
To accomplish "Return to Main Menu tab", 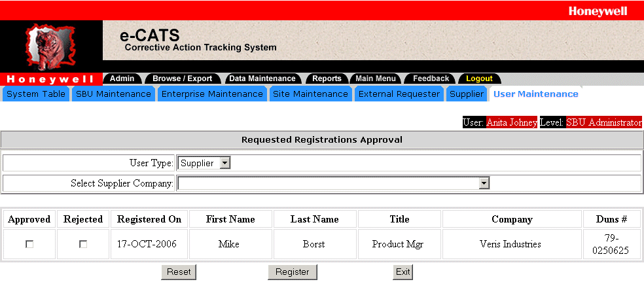I will pyautogui.click(x=376, y=79).
